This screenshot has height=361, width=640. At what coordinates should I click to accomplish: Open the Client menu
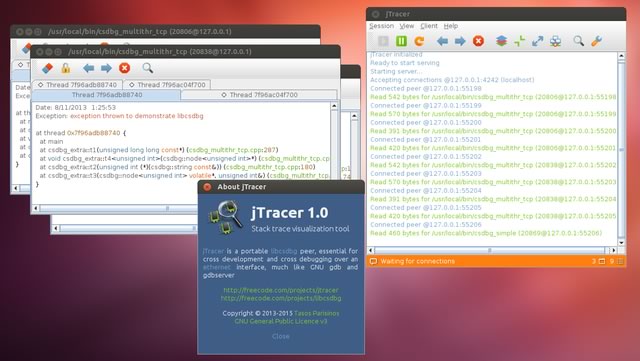(x=429, y=26)
